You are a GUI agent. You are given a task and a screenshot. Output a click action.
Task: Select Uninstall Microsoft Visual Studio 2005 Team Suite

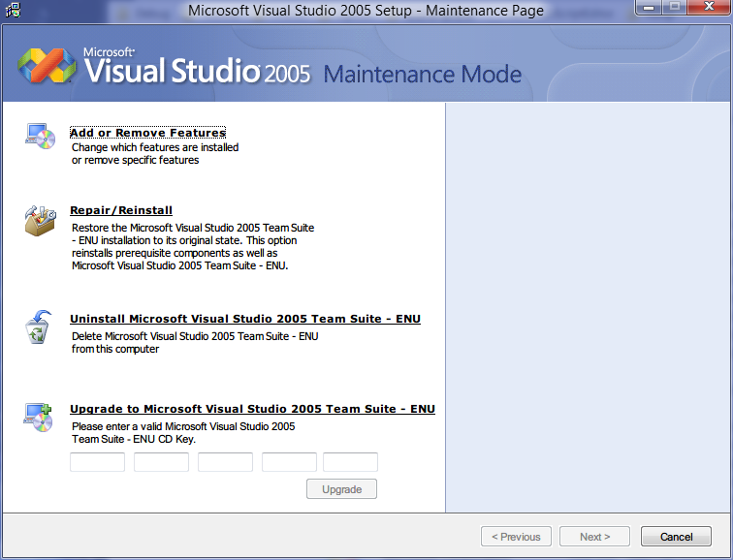[x=244, y=319]
